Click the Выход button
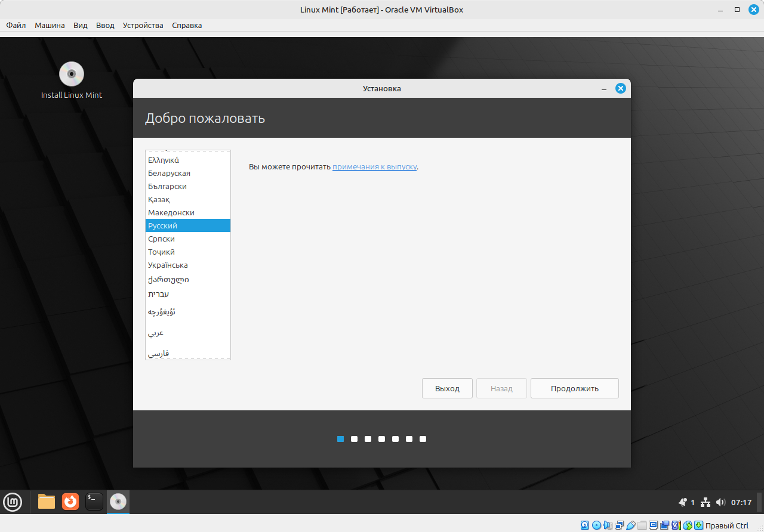 point(447,388)
